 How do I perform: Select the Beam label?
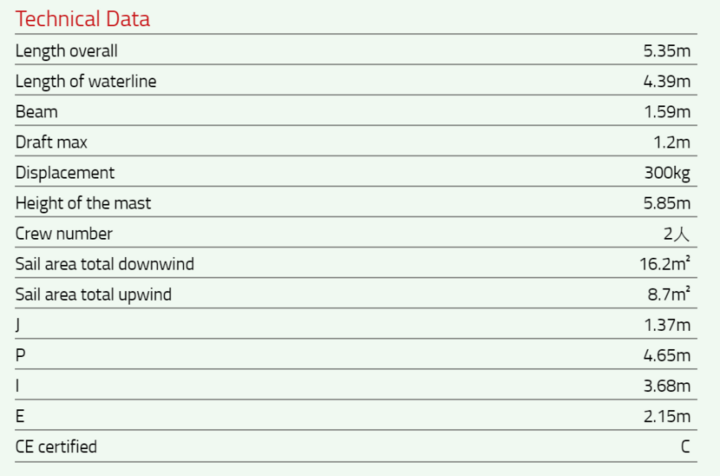coord(36,112)
